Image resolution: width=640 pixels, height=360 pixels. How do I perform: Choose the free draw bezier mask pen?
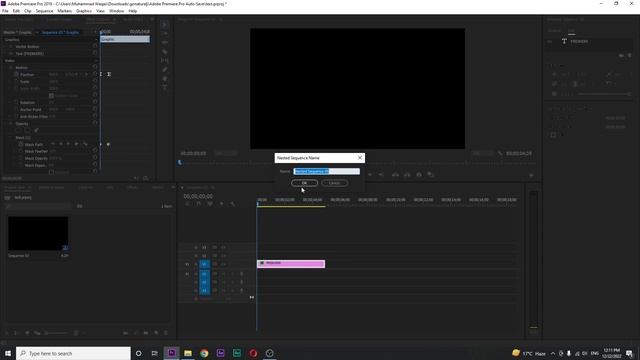click(x=36, y=131)
